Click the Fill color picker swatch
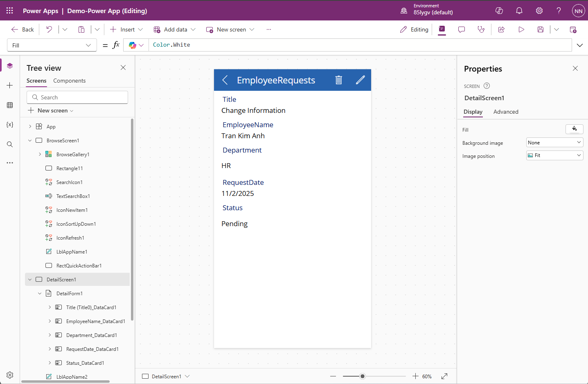Image resolution: width=588 pixels, height=384 pixels. coord(574,129)
